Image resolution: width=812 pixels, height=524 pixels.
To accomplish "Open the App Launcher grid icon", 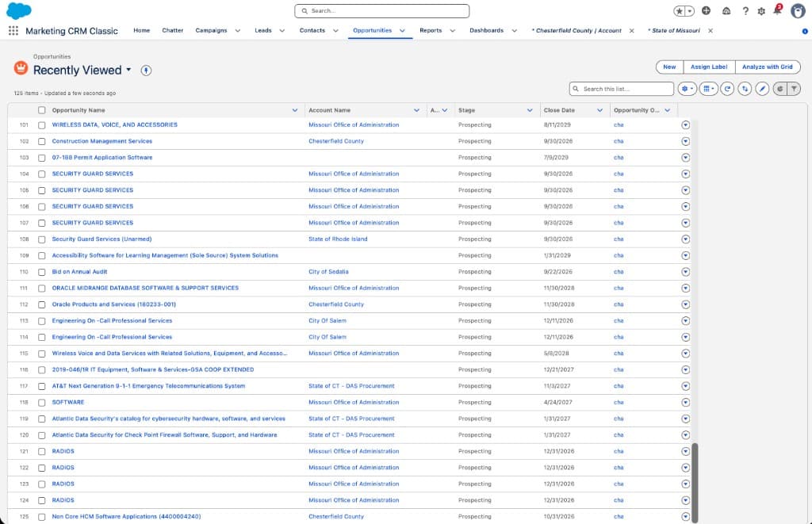I will [13, 31].
